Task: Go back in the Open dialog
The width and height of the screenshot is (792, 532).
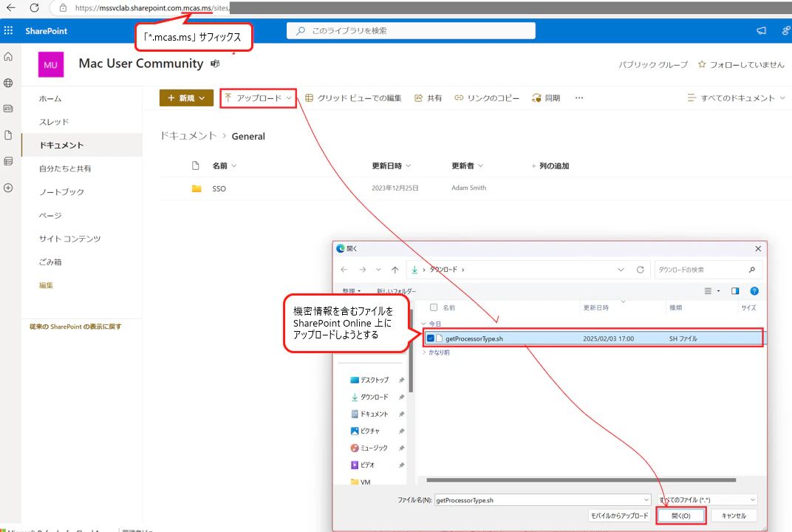Action: [x=344, y=270]
